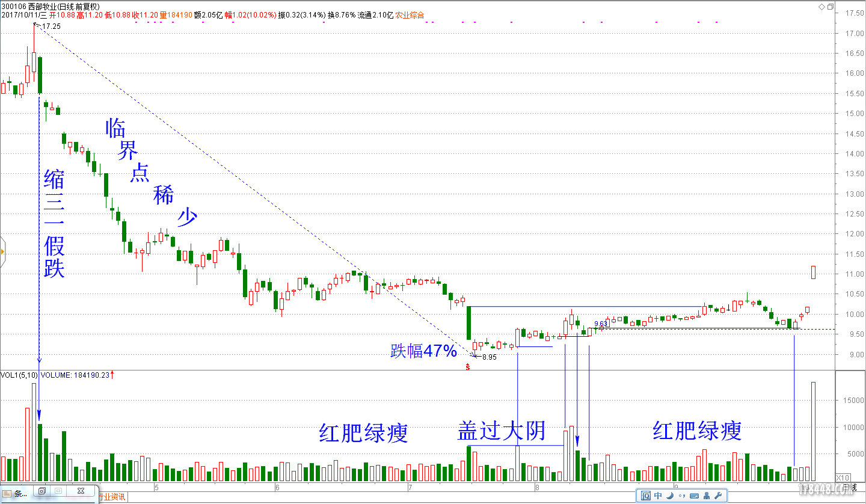This screenshot has width=866, height=504.
Task: Click the '流通2.10亿' float value in header
Action: (375, 14)
